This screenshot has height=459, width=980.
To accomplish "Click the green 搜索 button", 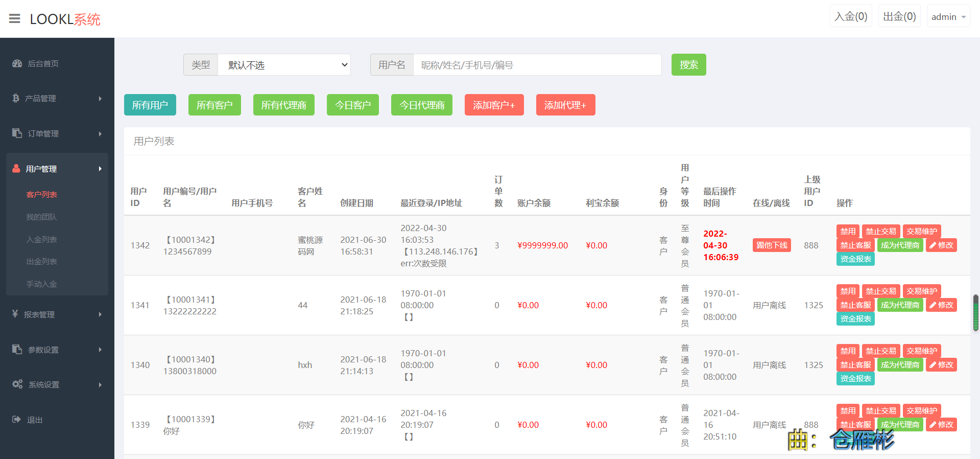I will coord(688,65).
